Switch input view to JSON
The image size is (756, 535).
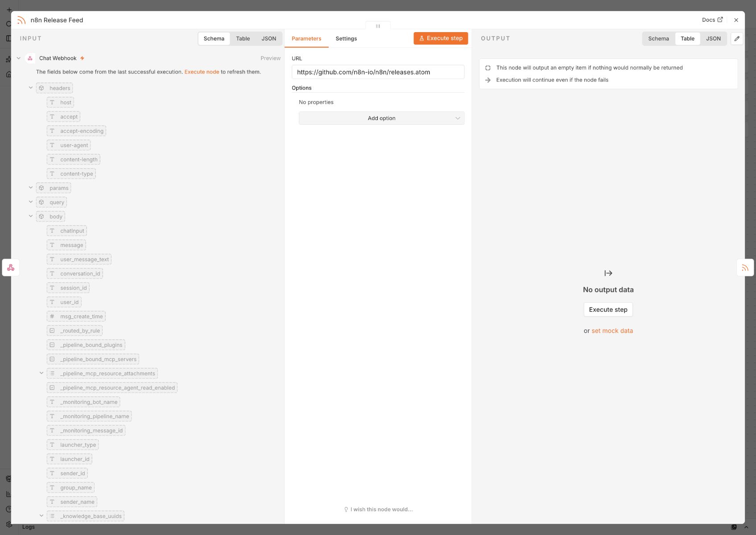269,39
